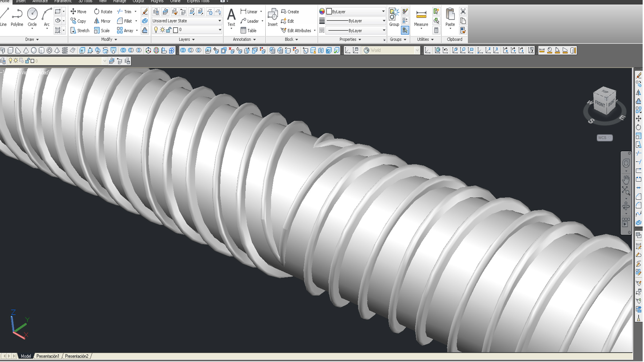Click the Helix spring icon in modeling toolbar
644x362 pixels.
click(65, 50)
